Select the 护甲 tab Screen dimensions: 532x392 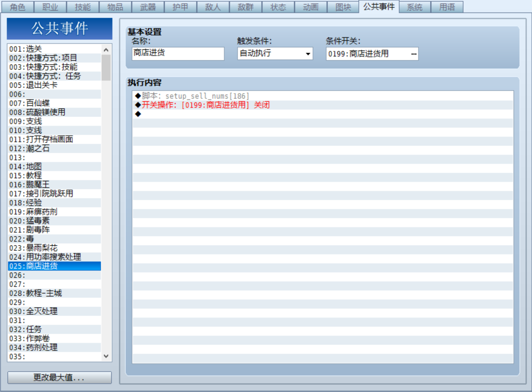point(180,7)
